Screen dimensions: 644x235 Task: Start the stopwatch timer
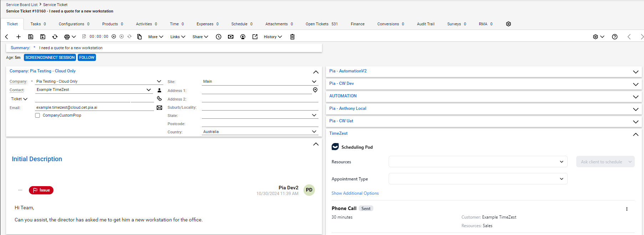[x=114, y=36]
